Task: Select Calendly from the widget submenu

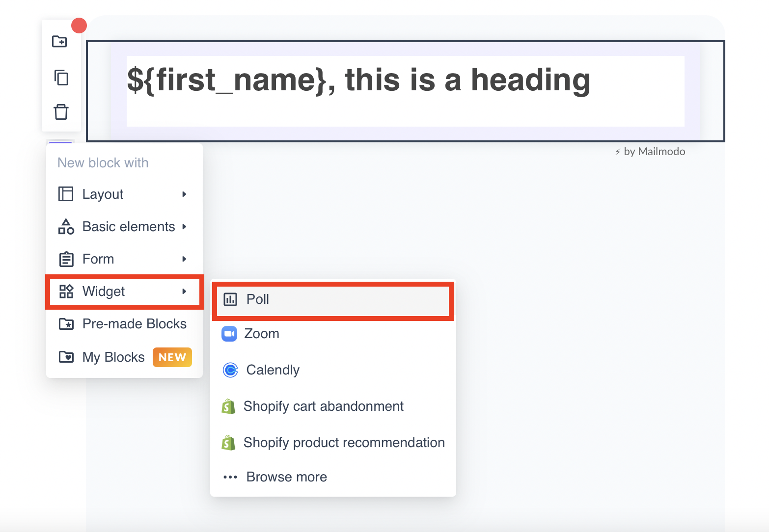Action: point(333,370)
